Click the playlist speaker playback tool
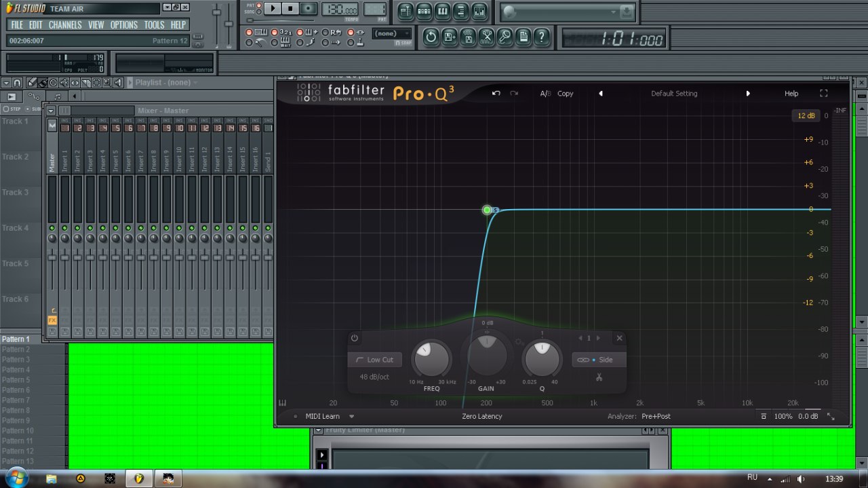This screenshot has height=488, width=868. [119, 83]
